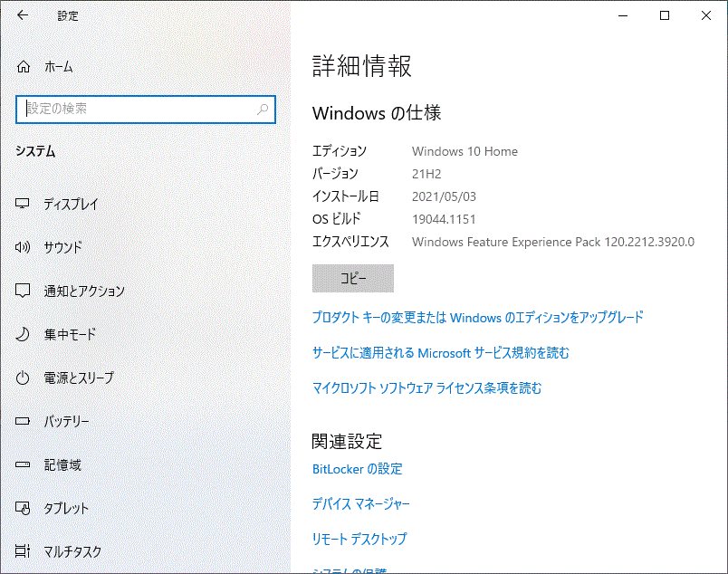Open 集中モード settings
The height and width of the screenshot is (574, 728).
click(70, 334)
